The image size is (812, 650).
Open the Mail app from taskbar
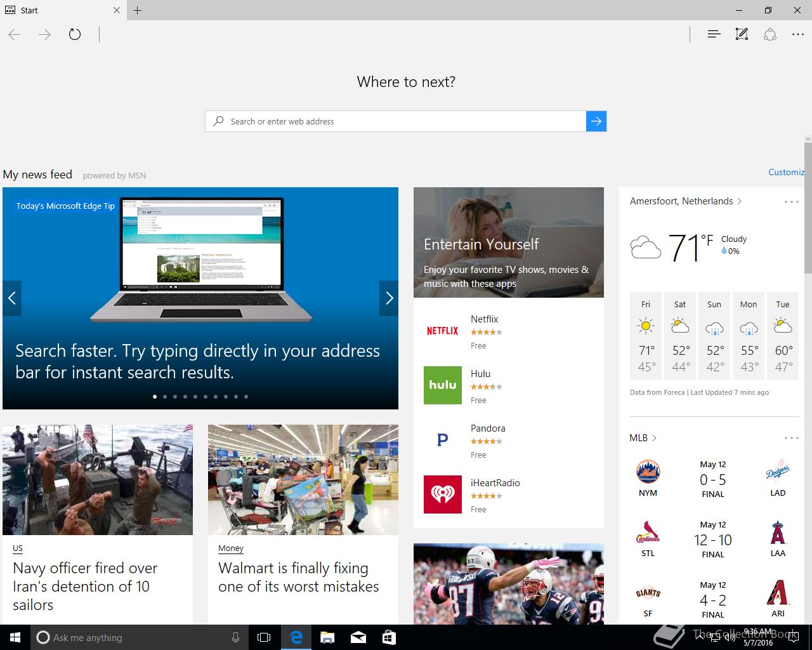tap(358, 637)
